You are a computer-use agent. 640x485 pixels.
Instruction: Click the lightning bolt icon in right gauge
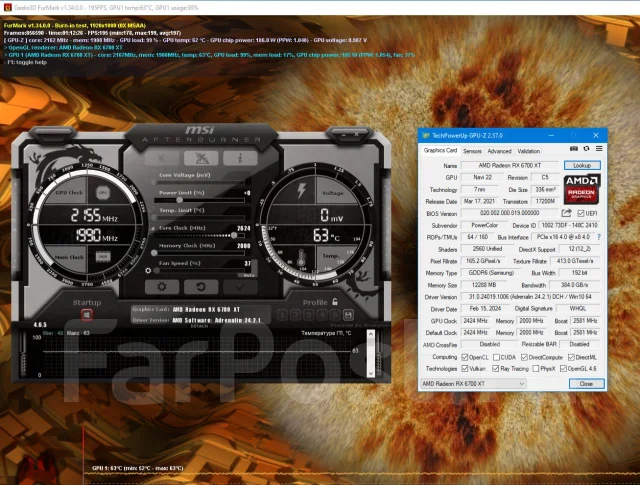pyautogui.click(x=301, y=191)
